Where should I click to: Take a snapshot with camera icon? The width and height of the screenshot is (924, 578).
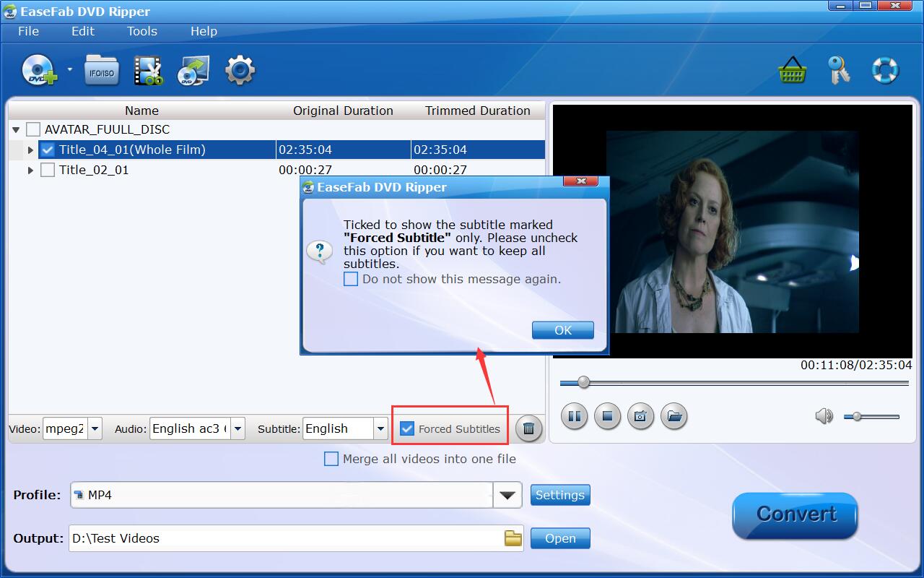tap(640, 416)
